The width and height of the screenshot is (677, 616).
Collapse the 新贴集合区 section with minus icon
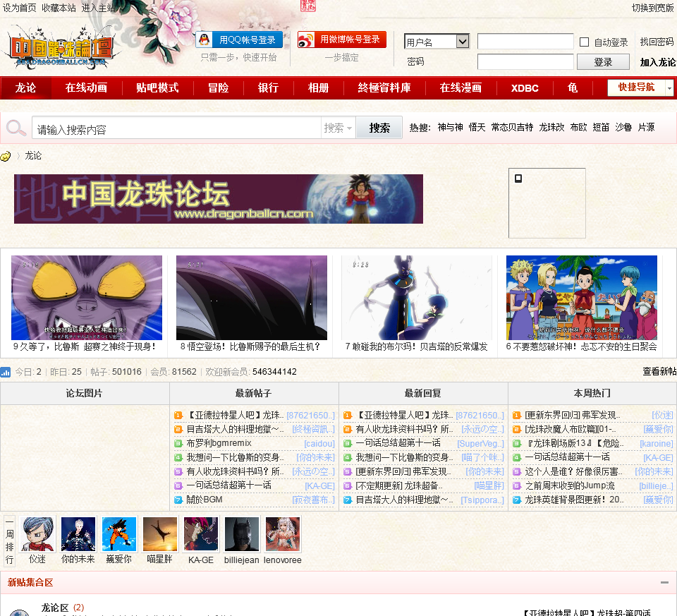pyautogui.click(x=664, y=583)
